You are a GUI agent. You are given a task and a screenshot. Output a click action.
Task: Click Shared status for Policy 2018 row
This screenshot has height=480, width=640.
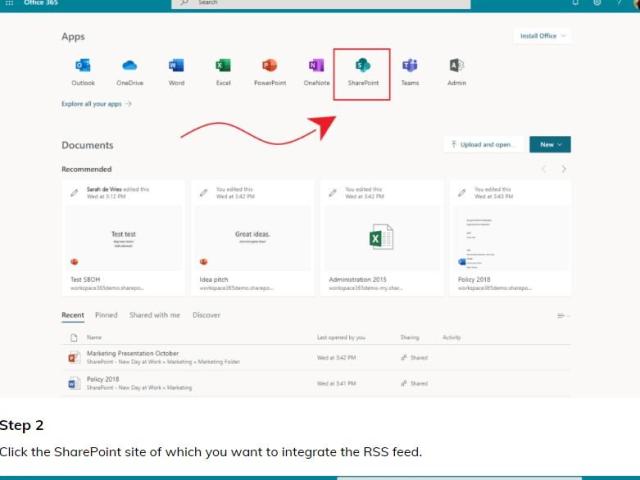[414, 383]
